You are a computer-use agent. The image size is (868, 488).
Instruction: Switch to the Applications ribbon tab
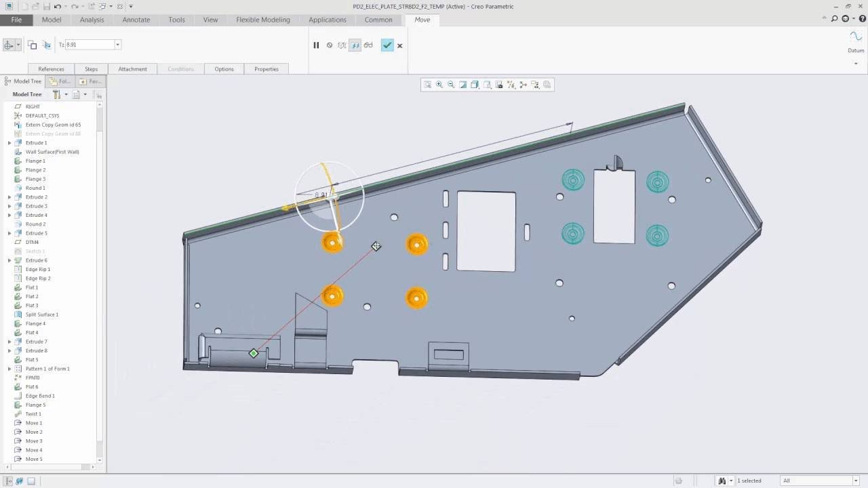point(328,20)
